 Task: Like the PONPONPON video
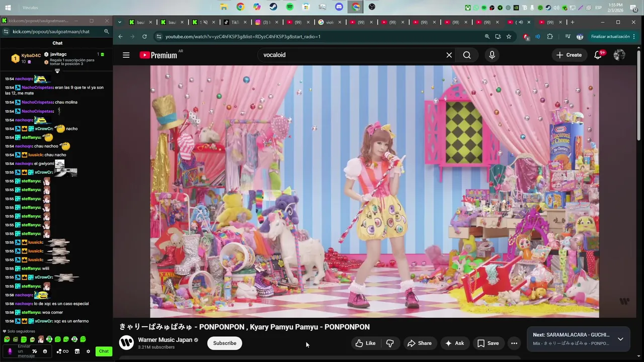pyautogui.click(x=365, y=343)
